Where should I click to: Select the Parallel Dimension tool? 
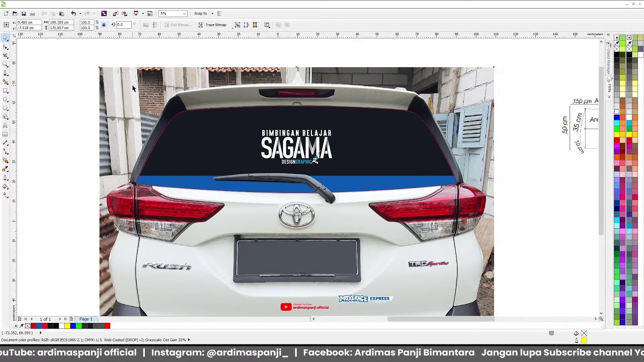point(5,143)
